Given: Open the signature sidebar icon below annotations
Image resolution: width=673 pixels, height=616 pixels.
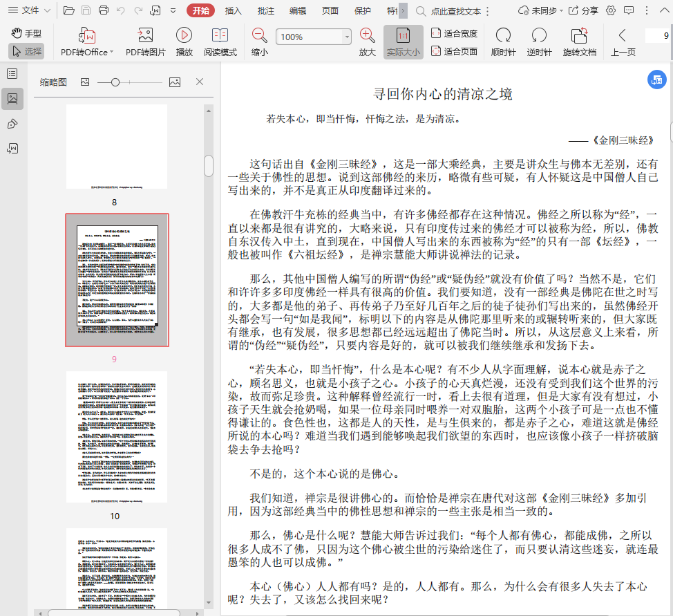Looking at the screenshot, I should 12,149.
